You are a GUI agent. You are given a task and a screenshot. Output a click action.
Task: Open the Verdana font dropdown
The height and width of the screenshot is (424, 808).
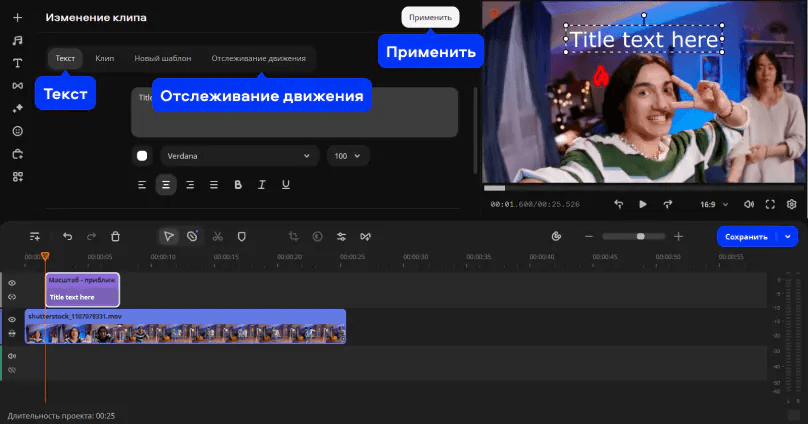(238, 156)
